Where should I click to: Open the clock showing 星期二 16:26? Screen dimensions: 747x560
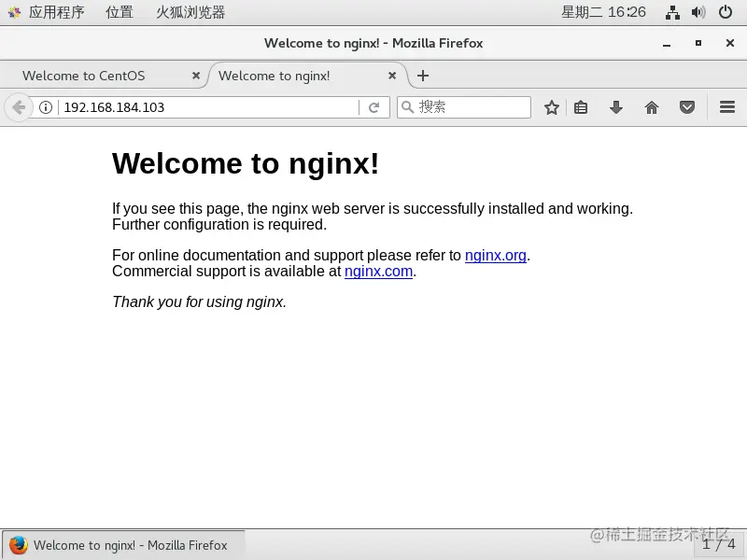tap(603, 12)
